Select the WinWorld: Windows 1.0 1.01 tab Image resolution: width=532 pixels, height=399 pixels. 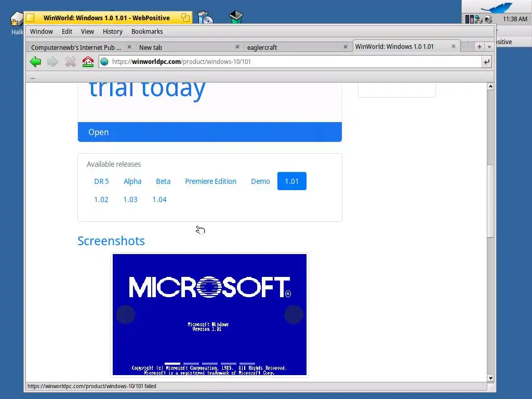pyautogui.click(x=394, y=46)
